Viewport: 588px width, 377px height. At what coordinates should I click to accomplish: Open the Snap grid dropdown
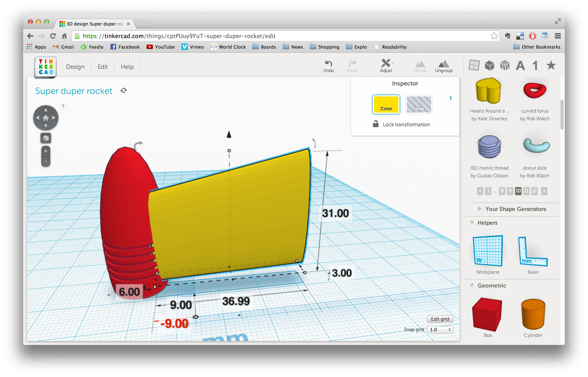[440, 330]
